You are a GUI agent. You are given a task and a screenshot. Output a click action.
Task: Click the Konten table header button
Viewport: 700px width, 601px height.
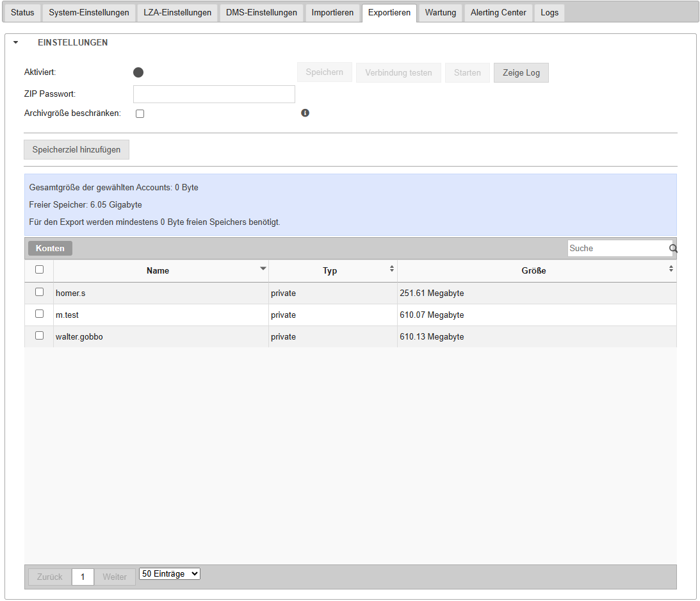point(50,249)
